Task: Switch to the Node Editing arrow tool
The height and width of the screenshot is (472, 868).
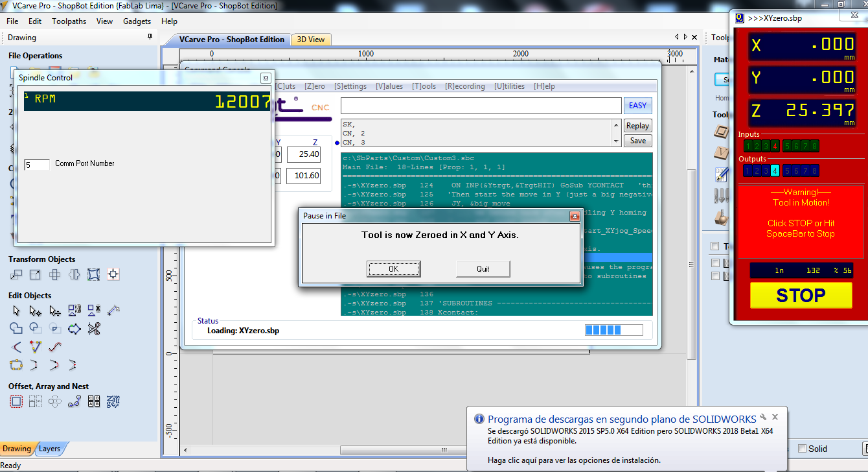Action: [x=36, y=311]
